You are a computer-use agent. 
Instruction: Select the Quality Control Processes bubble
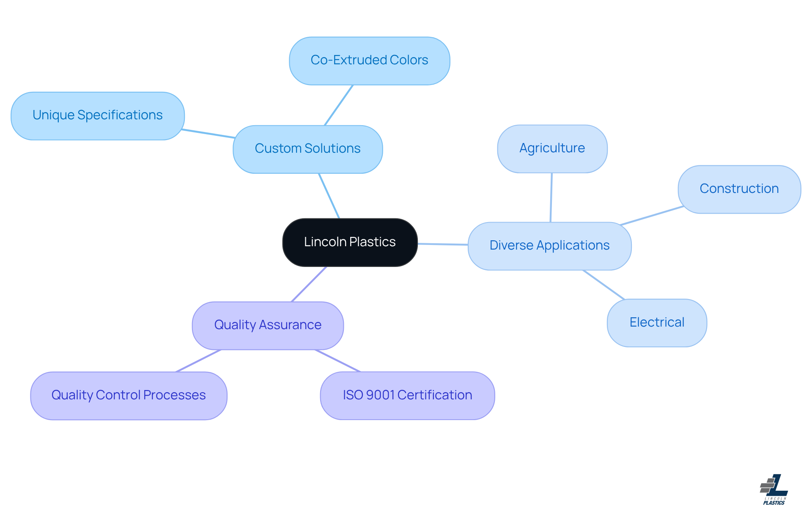tap(129, 396)
